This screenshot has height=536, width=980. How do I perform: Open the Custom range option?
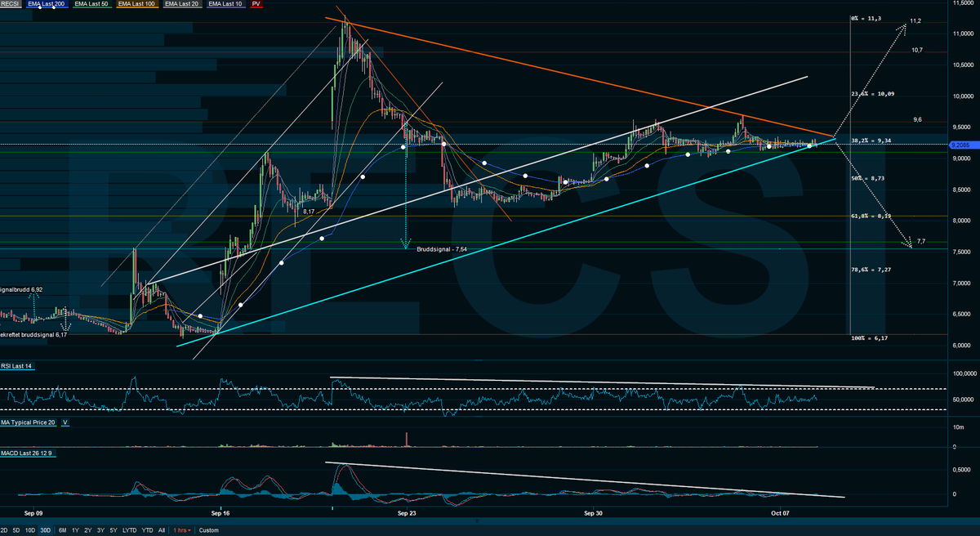tap(208, 530)
